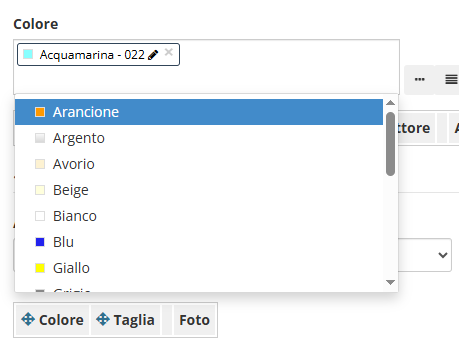
Task: Select Arancione from the color list
Action: 199,112
